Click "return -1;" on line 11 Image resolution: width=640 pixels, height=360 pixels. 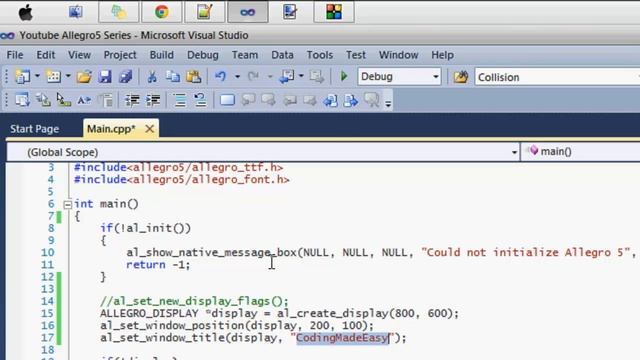click(158, 264)
